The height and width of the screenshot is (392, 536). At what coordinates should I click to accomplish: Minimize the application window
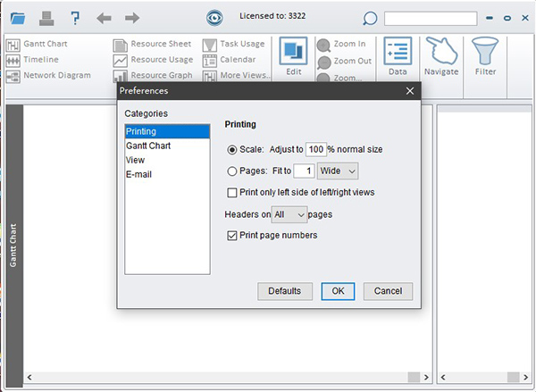tap(490, 18)
